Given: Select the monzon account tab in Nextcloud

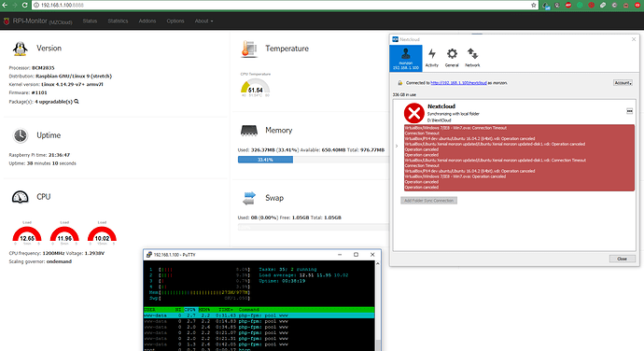Looking at the screenshot, I should tap(406, 59).
